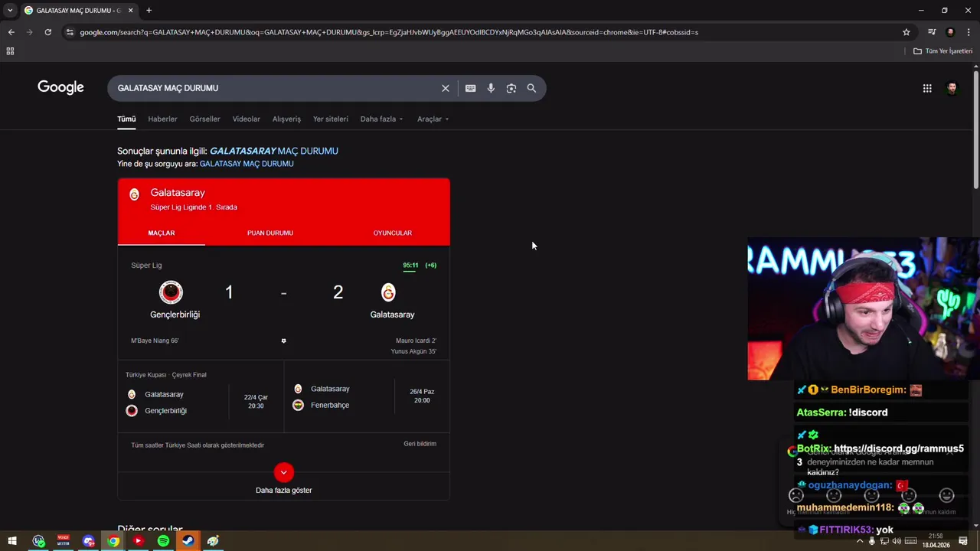This screenshot has height=551, width=980.
Task: Open the Chrome three-dot menu
Action: pyautogui.click(x=969, y=32)
